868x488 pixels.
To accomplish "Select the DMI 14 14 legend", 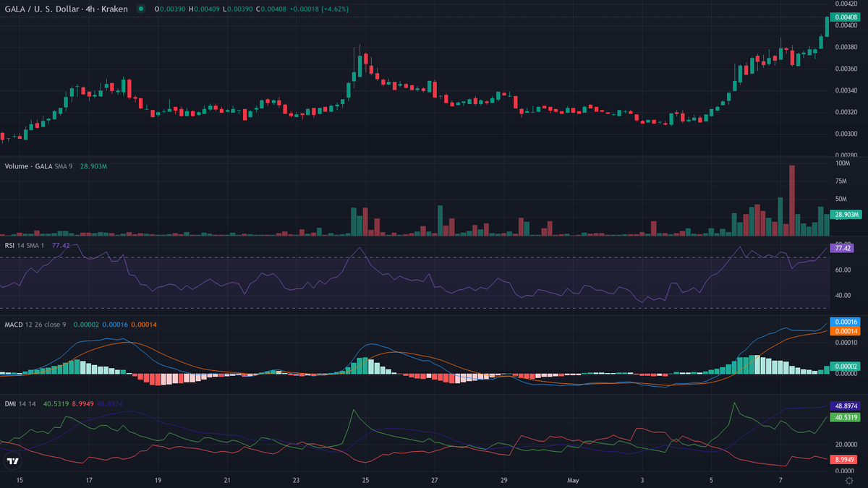I will pos(20,404).
